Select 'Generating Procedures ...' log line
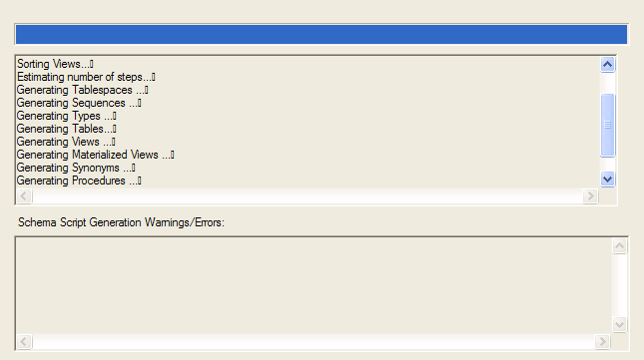 click(x=79, y=180)
